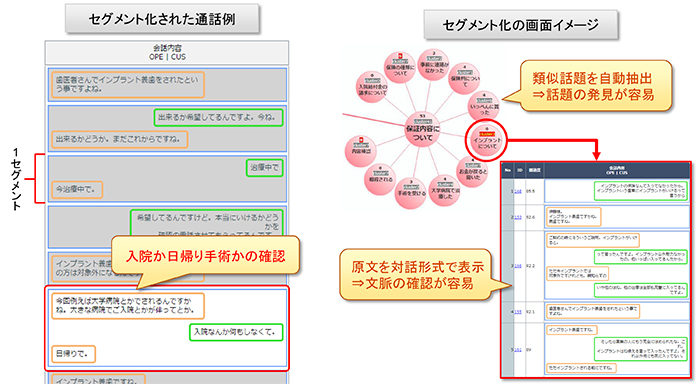
Task: Click ID link in fifth table row
Action: point(518,350)
